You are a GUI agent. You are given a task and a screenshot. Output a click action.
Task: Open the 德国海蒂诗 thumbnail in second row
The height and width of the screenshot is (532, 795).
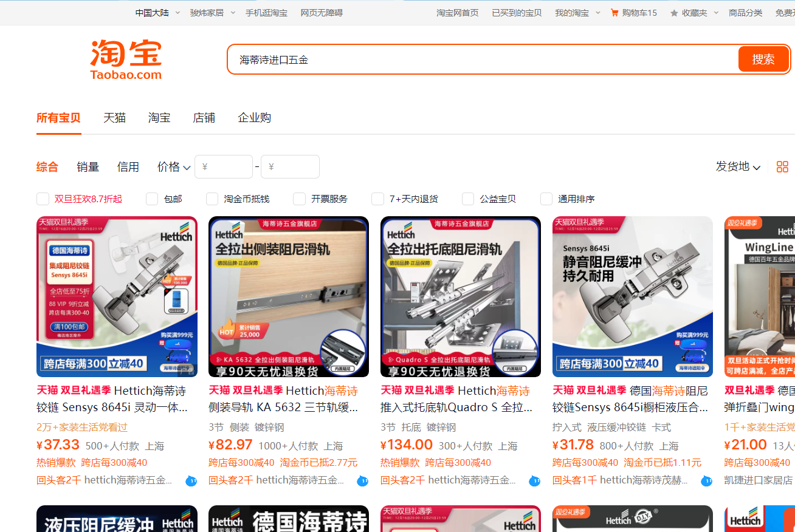tap(289, 519)
